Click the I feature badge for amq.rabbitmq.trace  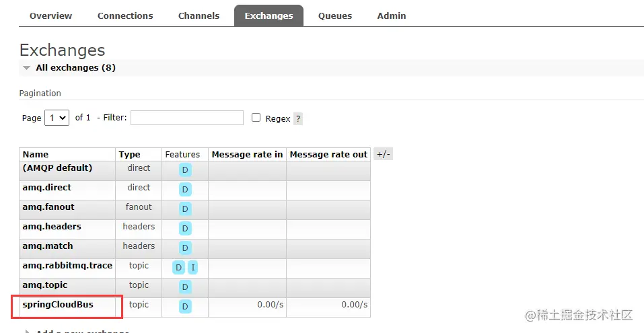tap(192, 268)
